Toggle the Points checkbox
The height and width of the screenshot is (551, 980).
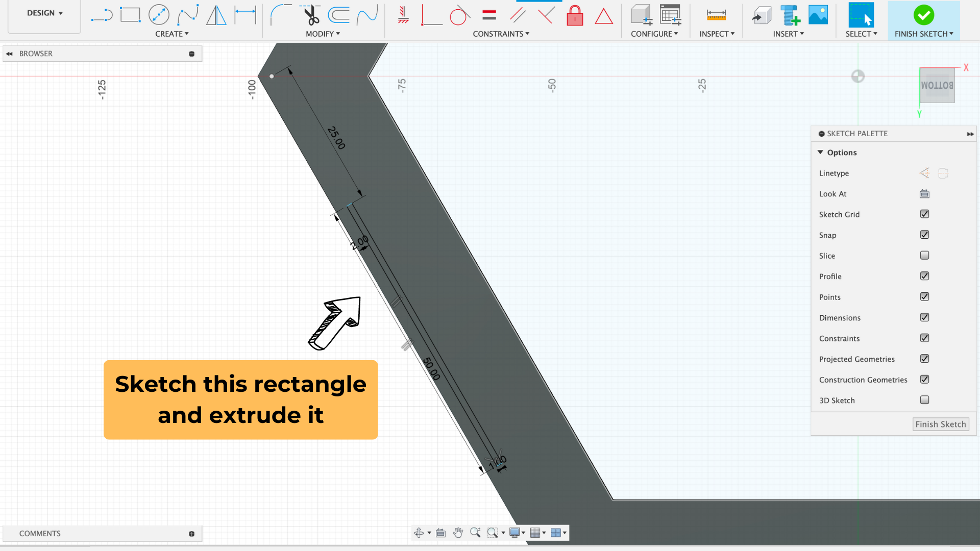pos(924,297)
